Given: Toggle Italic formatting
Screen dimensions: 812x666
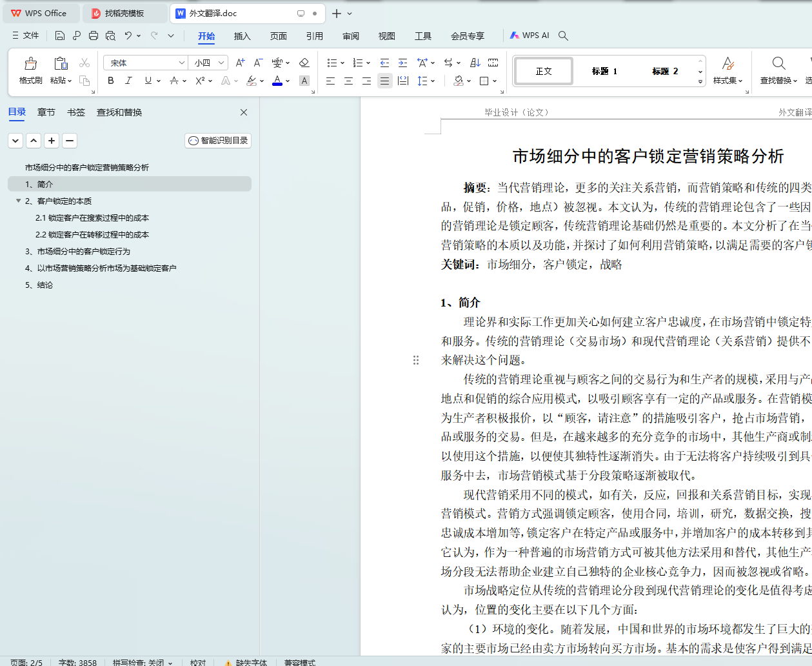Looking at the screenshot, I should [128, 81].
